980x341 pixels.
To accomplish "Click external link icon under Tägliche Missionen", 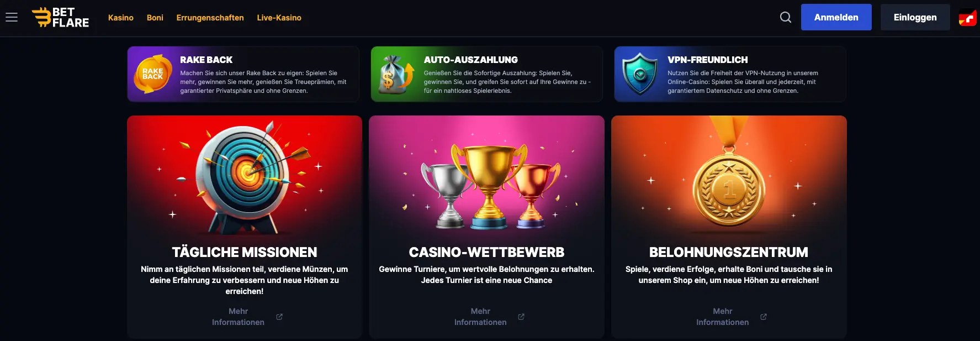I will pyautogui.click(x=279, y=317).
